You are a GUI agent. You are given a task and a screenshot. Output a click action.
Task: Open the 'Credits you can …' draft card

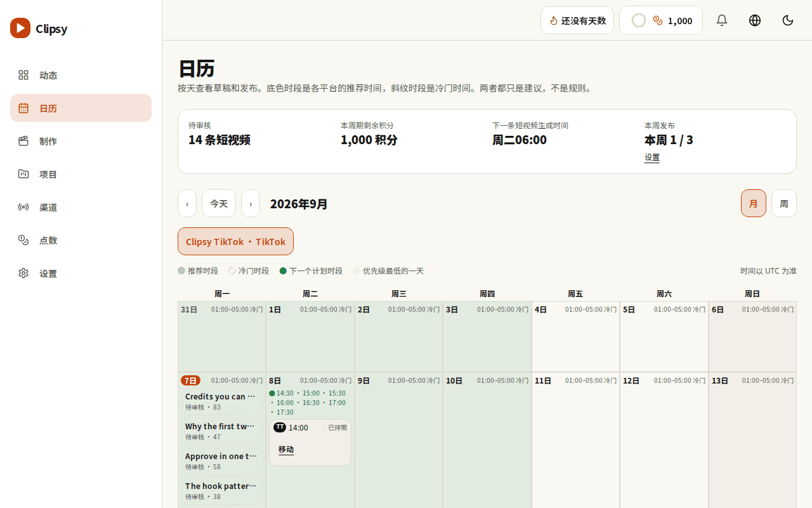tap(221, 401)
